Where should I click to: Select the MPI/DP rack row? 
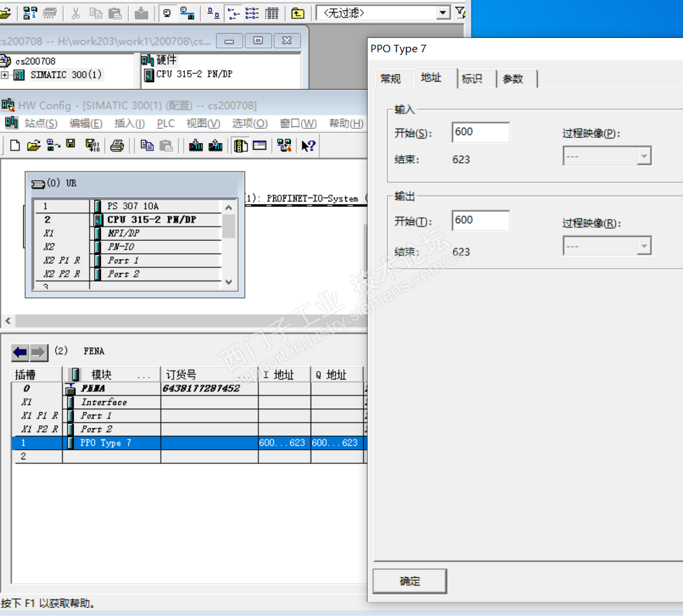point(128,233)
